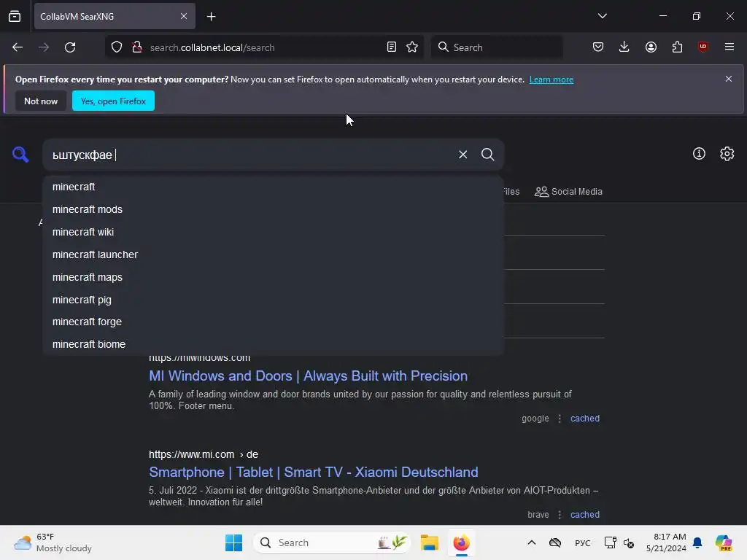Select the minecraft suggestion
This screenshot has width=747, height=560.
point(273,187)
